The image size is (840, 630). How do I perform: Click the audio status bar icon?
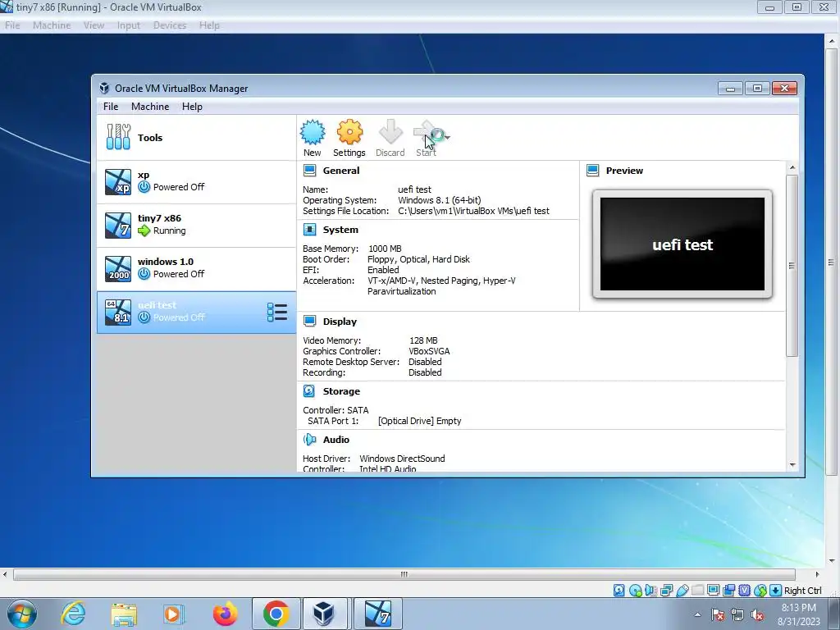coord(651,591)
